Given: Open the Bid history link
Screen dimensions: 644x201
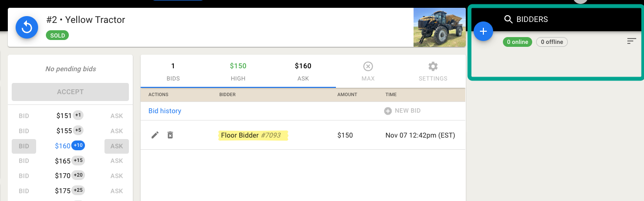Looking at the screenshot, I should click(x=165, y=111).
